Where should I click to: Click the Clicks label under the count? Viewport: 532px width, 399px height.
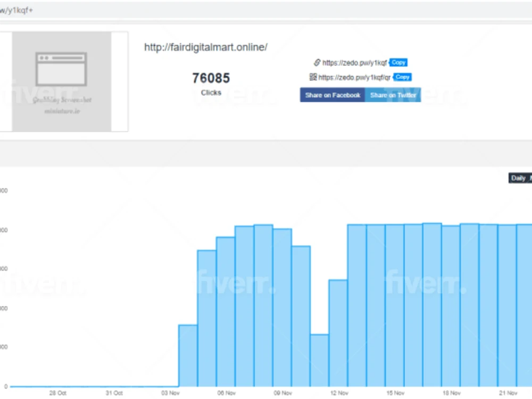[x=211, y=93]
